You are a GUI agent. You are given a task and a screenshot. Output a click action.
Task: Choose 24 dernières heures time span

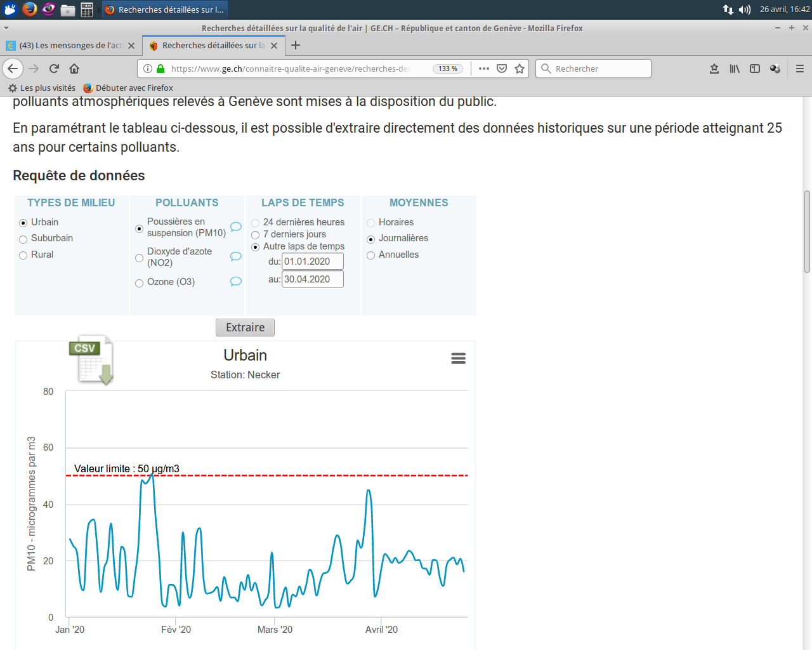255,223
